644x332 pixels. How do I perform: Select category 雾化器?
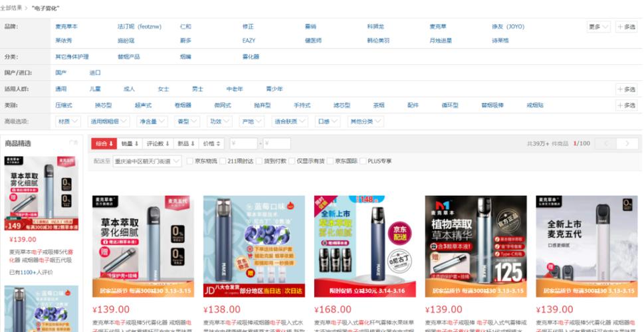coord(251,56)
